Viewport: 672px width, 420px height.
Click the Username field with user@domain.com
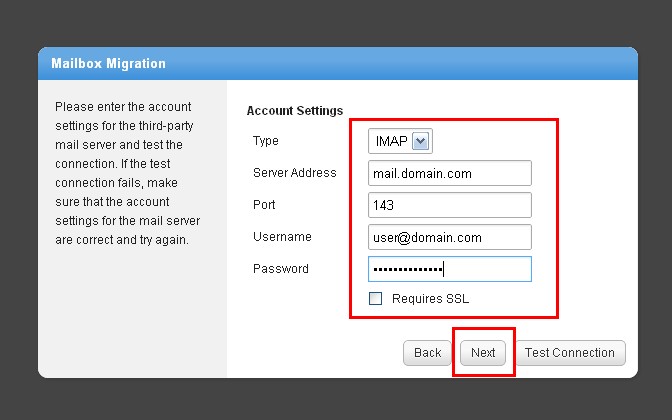pyautogui.click(x=447, y=237)
